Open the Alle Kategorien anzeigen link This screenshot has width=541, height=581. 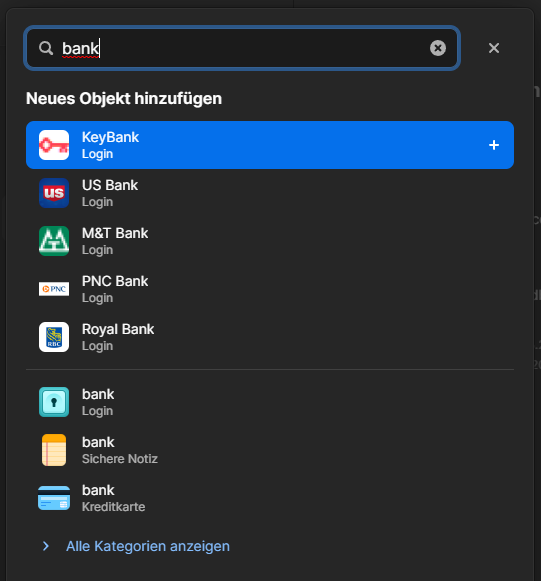click(x=148, y=546)
